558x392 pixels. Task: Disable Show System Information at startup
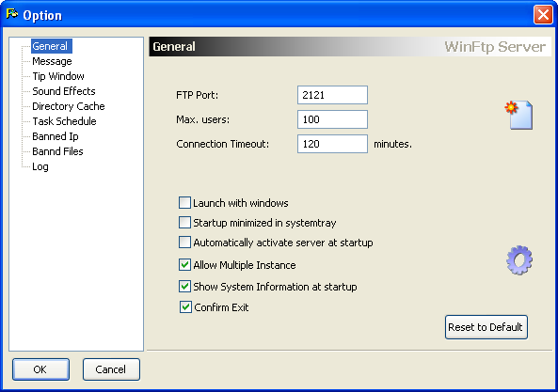pyautogui.click(x=184, y=287)
